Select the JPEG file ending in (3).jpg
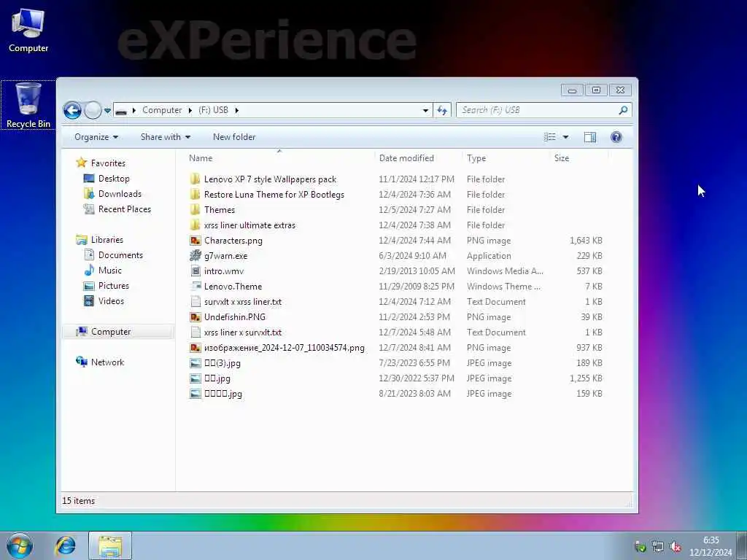The width and height of the screenshot is (747, 560). [x=222, y=363]
